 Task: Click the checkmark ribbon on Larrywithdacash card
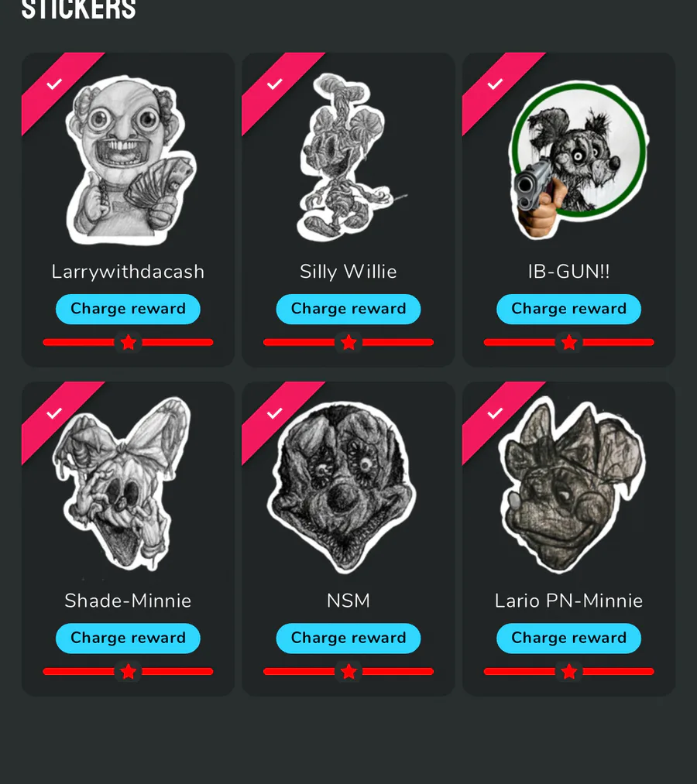coord(54,84)
